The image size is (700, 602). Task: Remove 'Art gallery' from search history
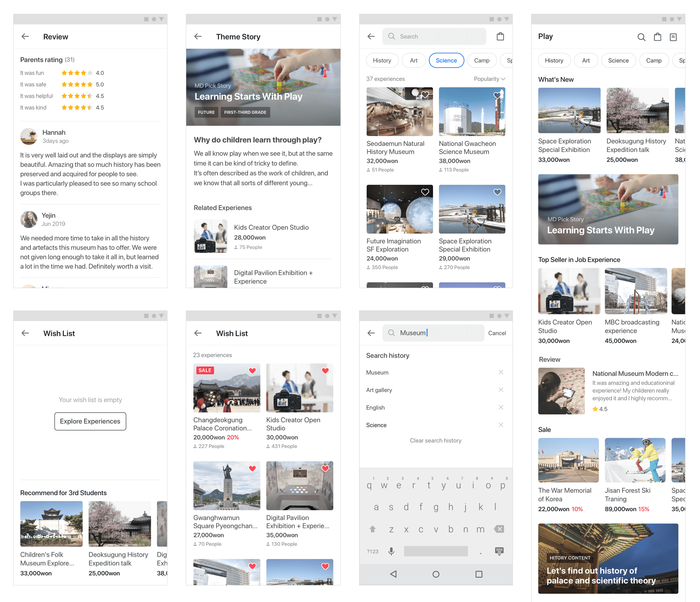tap(501, 390)
